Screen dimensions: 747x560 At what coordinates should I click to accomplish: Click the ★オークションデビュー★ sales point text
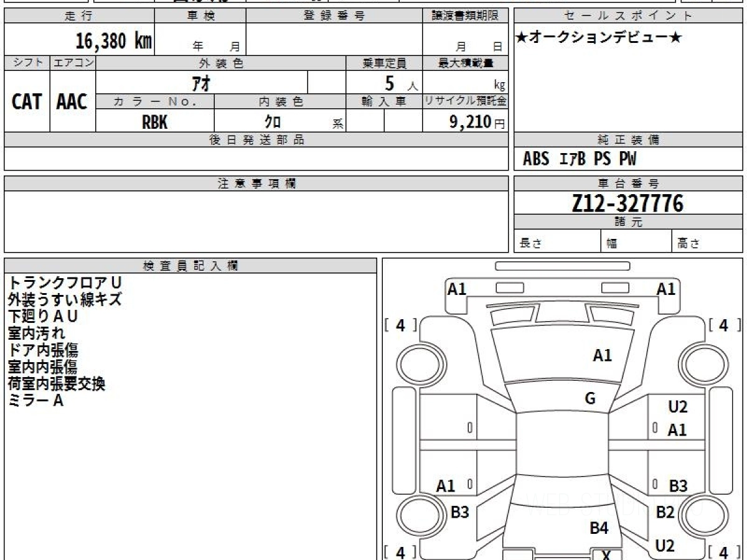pos(599,38)
